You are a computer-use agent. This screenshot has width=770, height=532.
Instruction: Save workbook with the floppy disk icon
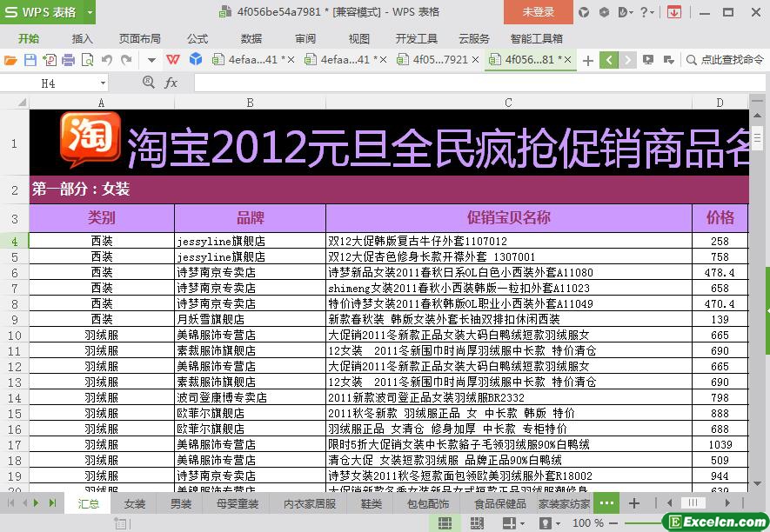[x=30, y=60]
